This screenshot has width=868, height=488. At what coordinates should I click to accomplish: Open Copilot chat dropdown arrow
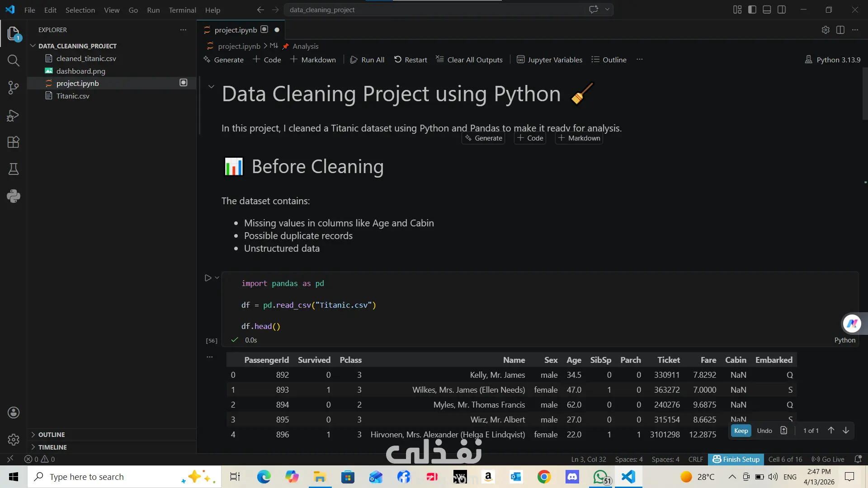tap(607, 9)
